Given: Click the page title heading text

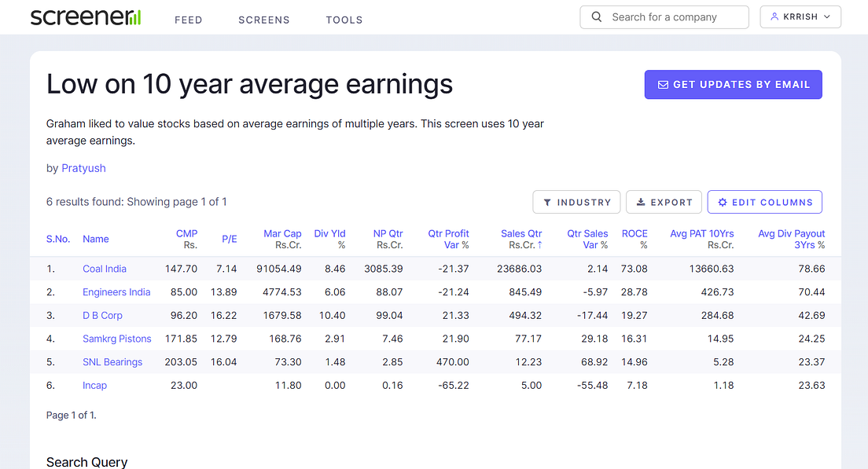Looking at the screenshot, I should coord(250,85).
